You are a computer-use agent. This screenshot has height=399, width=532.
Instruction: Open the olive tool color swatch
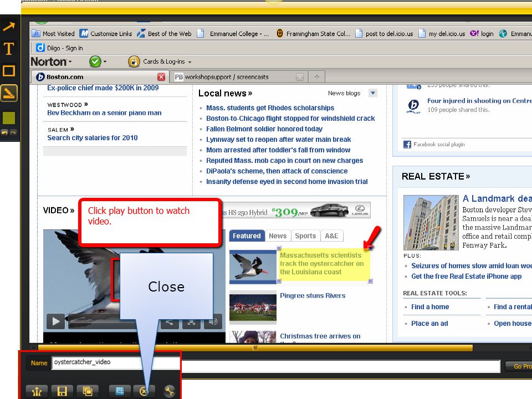9,117
